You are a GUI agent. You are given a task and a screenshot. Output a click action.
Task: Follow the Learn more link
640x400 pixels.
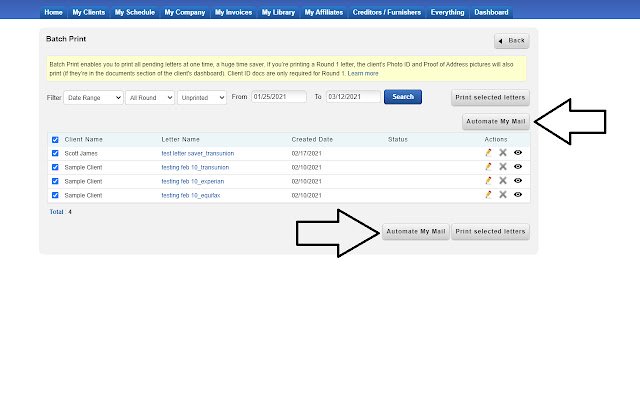click(363, 73)
